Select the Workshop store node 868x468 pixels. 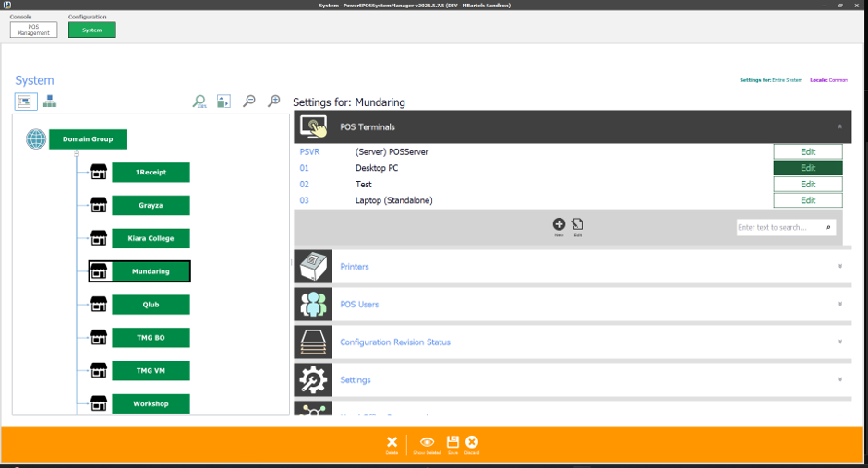pyautogui.click(x=151, y=403)
